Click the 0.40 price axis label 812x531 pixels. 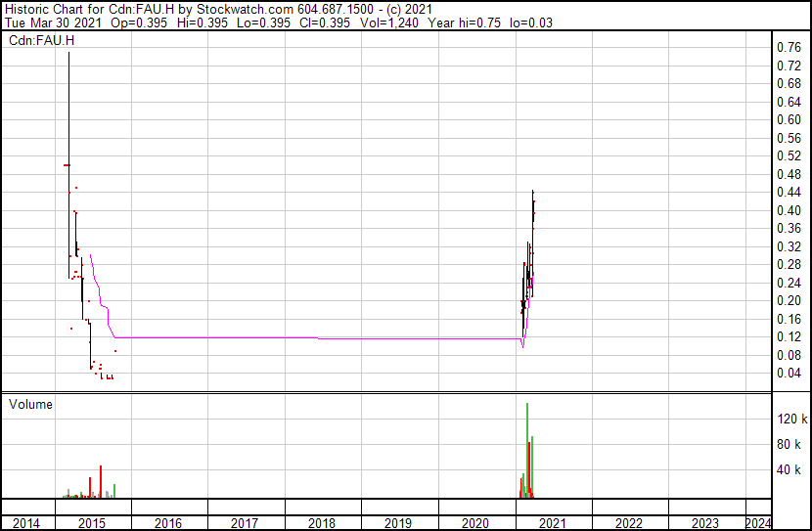pyautogui.click(x=788, y=210)
